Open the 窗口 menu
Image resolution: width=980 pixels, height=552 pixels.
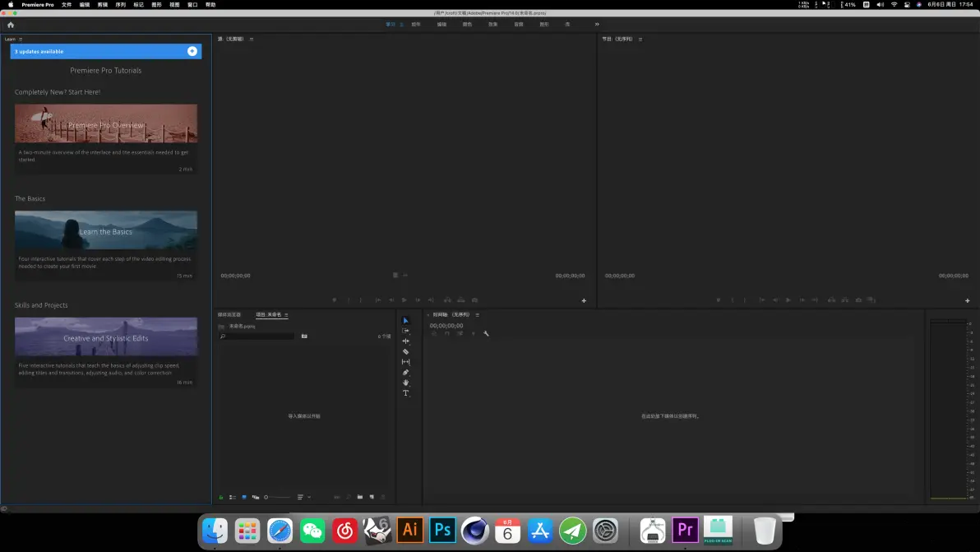[192, 4]
